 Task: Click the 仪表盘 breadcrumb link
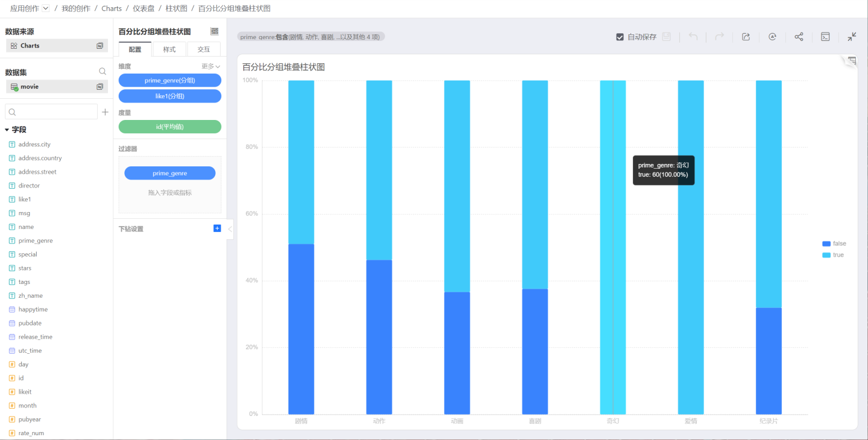pos(143,8)
